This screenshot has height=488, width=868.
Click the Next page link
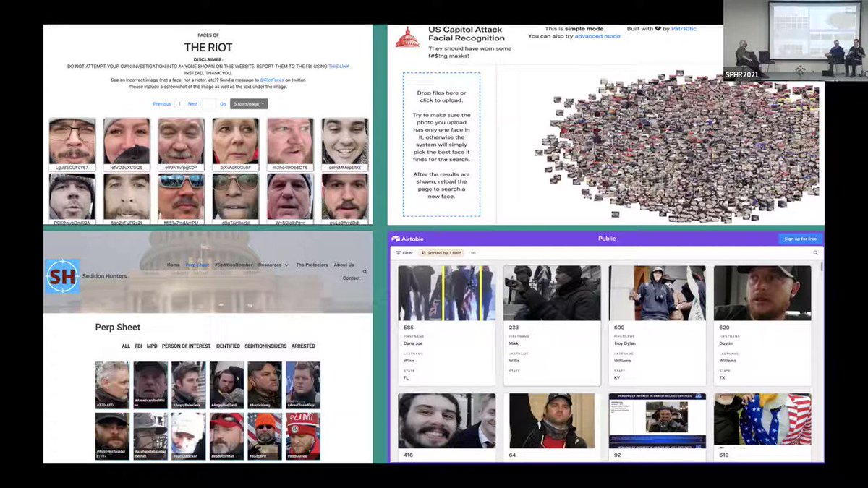click(192, 104)
